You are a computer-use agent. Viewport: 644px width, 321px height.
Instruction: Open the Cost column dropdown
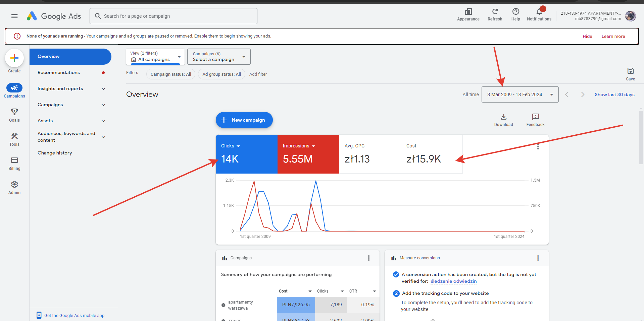295,291
